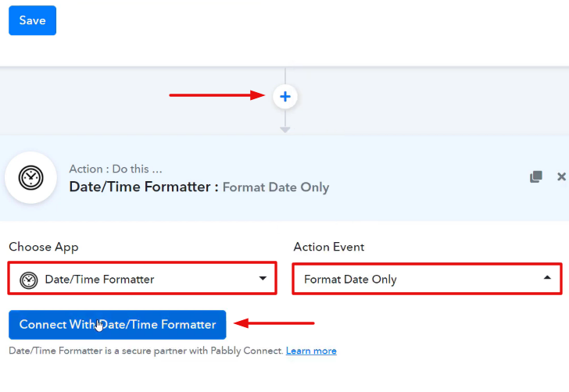Open the Learn more link

[311, 351]
